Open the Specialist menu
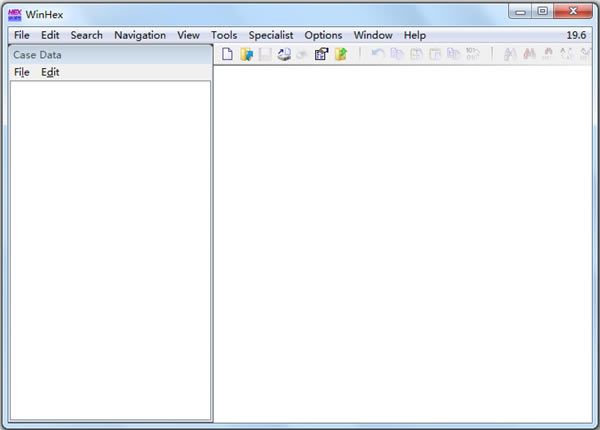The height and width of the screenshot is (430, 600). (271, 35)
